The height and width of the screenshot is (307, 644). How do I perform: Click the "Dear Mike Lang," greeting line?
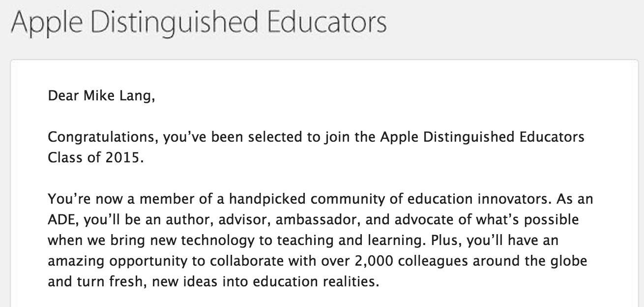tap(101, 95)
